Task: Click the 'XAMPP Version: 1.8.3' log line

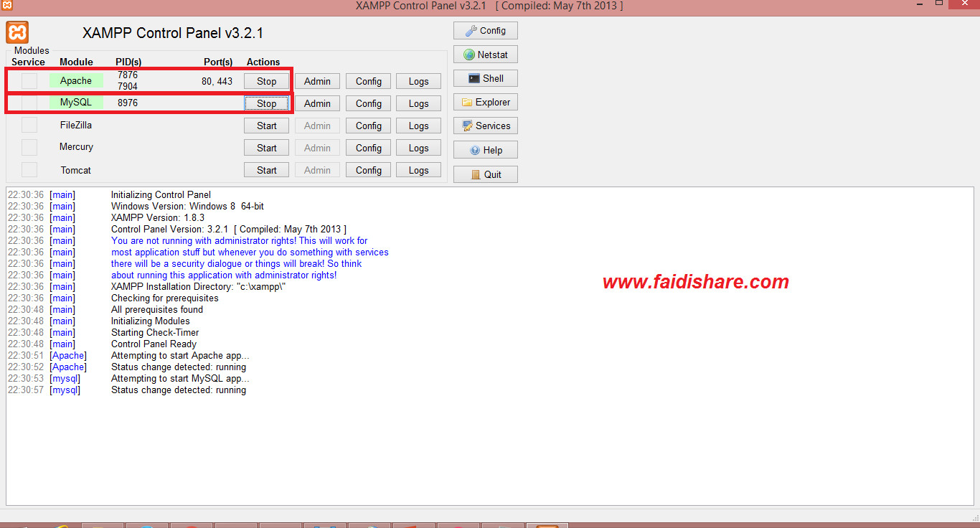Action: pyautogui.click(x=158, y=217)
